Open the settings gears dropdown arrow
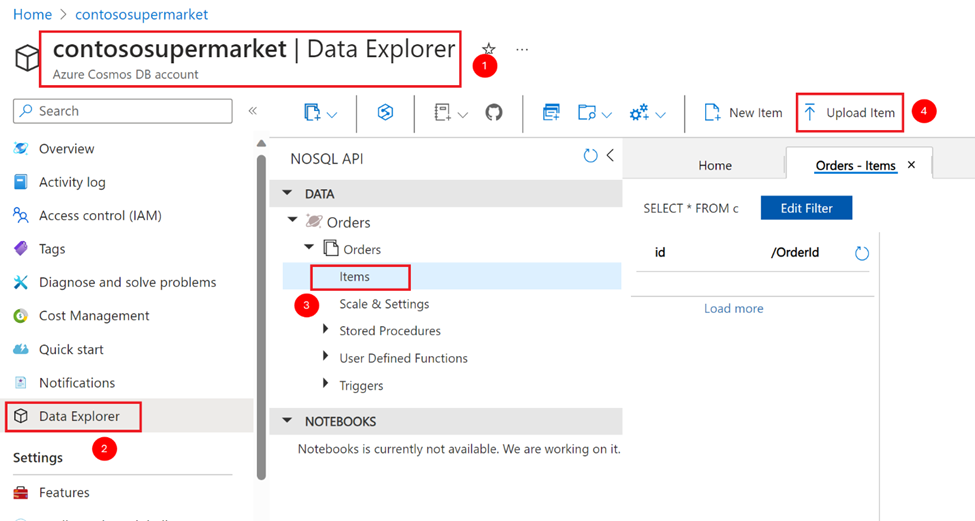 [x=661, y=114]
